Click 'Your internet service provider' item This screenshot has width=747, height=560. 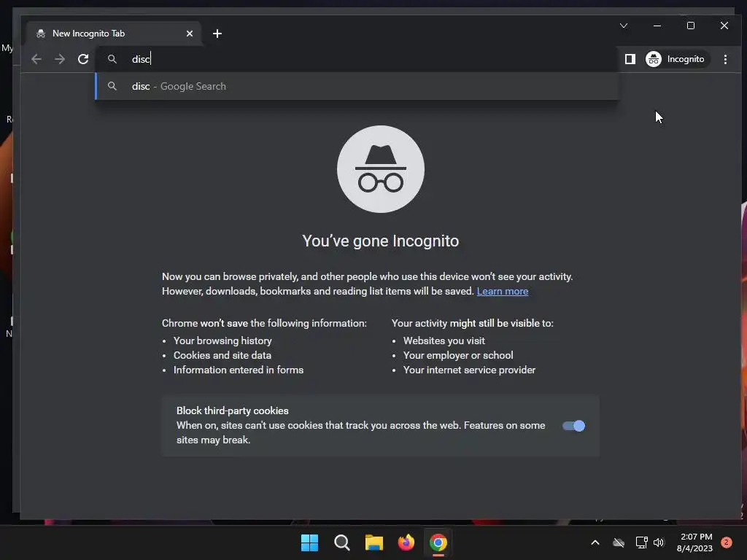click(x=469, y=370)
